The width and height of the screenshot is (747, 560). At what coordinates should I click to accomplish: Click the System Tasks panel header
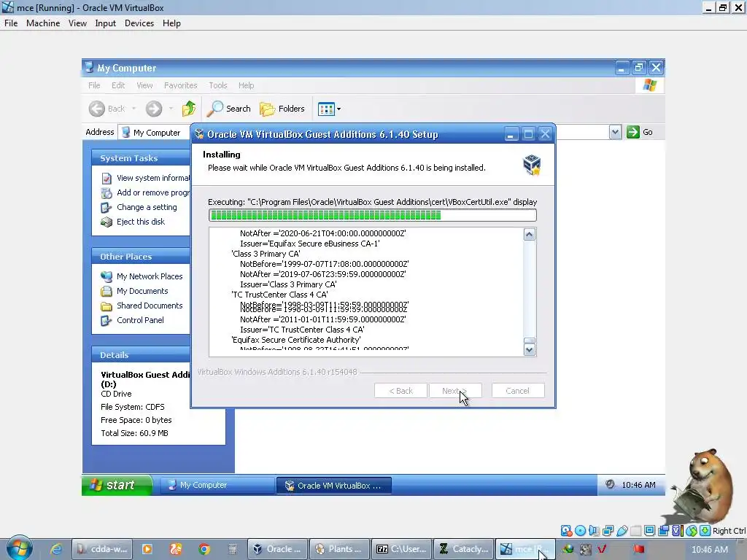click(141, 157)
